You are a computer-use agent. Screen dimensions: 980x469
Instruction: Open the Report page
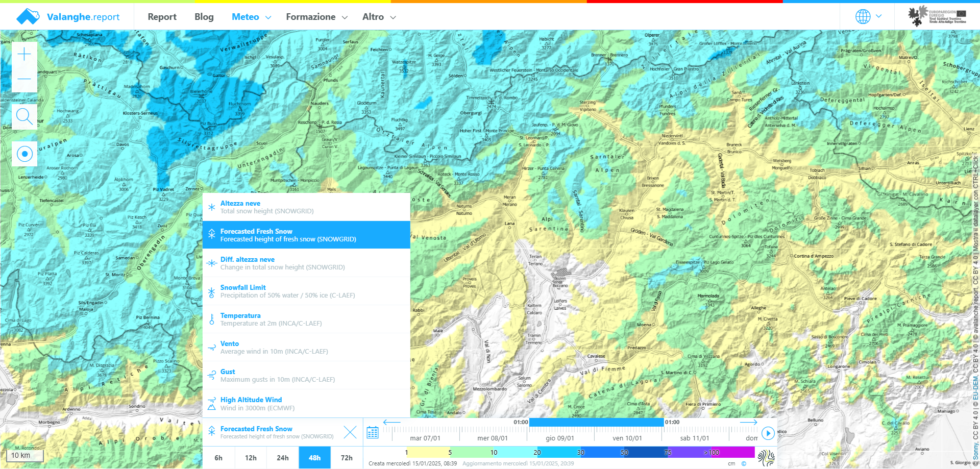(x=162, y=17)
